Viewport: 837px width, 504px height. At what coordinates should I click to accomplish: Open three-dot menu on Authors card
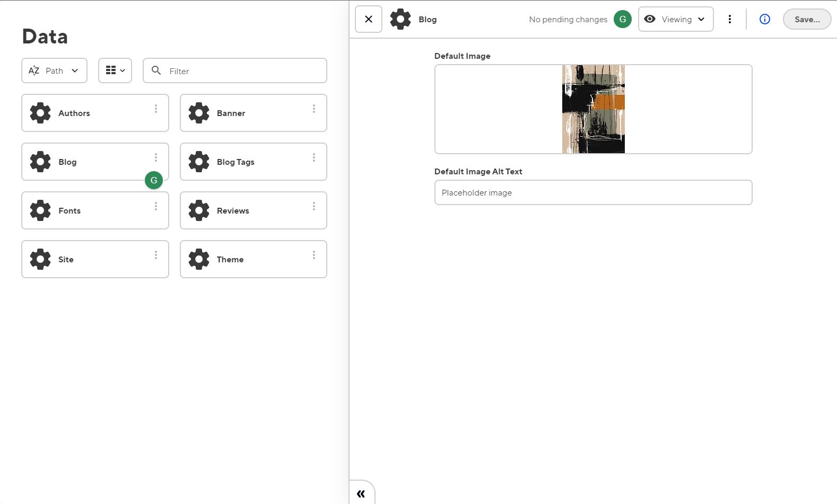155,109
